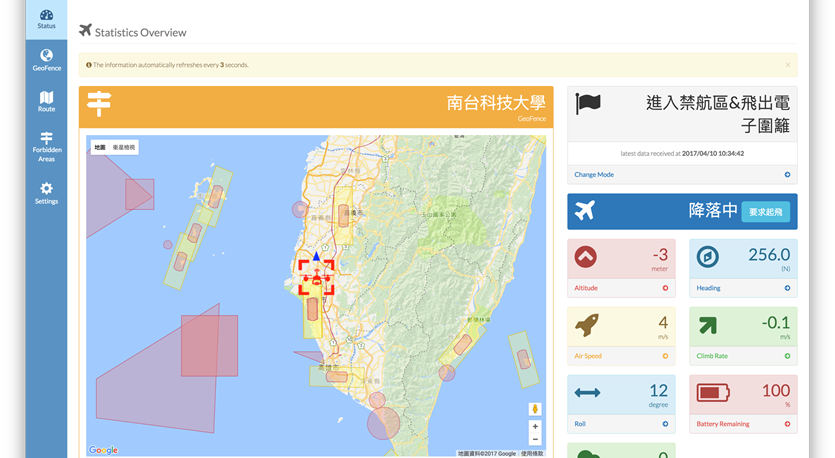Click the arrow icon in Heading footer
The width and height of the screenshot is (835, 458).
787,288
